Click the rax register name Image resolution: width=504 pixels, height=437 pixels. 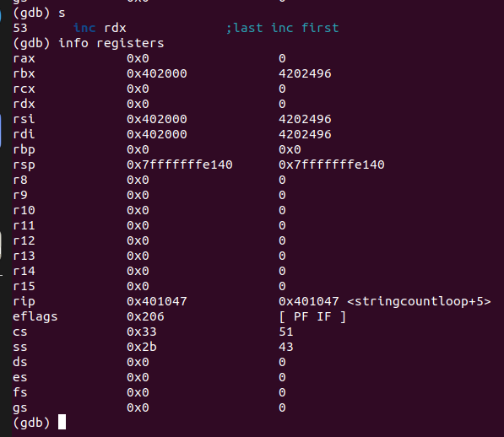pos(24,58)
